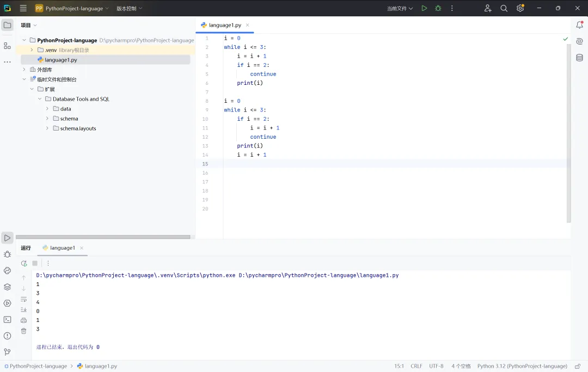Open Git version control tool window

click(x=8, y=352)
